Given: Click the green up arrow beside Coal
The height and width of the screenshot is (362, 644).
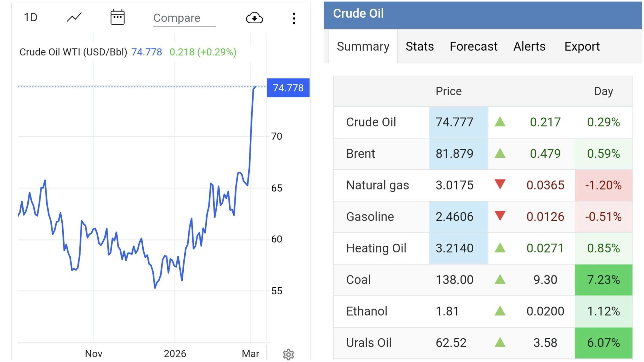Looking at the screenshot, I should pos(500,280).
